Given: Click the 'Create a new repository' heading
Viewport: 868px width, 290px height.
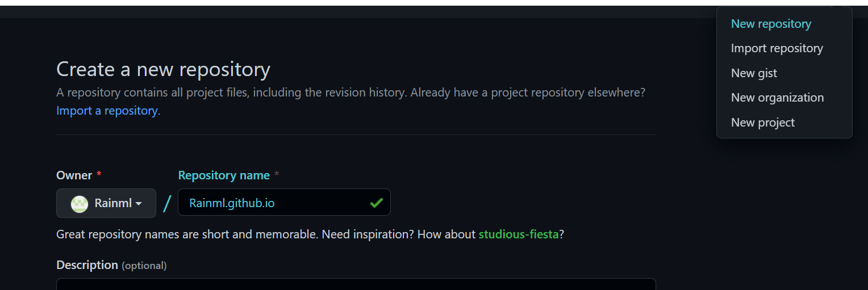Looking at the screenshot, I should (163, 69).
